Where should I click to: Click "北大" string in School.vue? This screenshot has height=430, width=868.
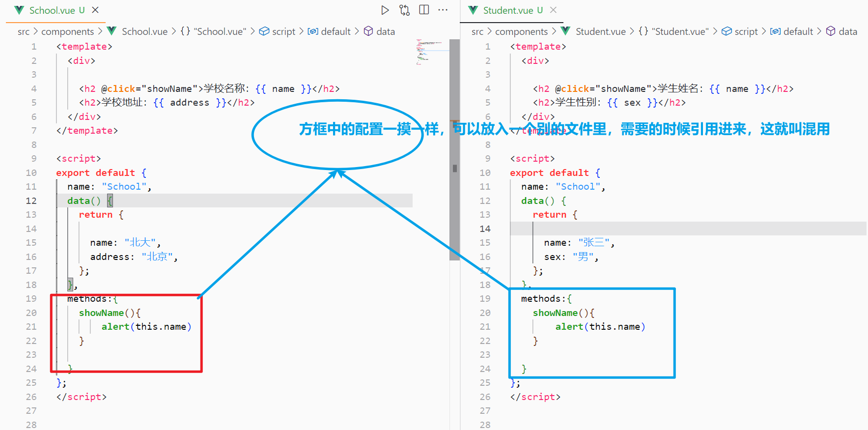click(x=140, y=243)
